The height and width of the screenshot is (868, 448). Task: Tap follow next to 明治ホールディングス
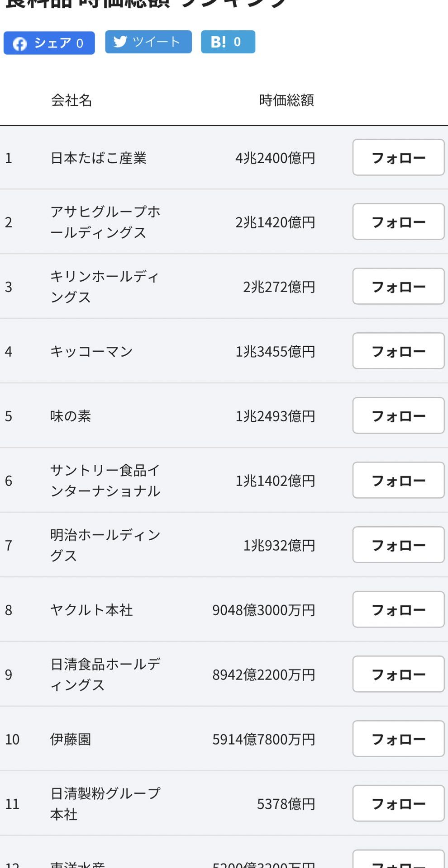(398, 545)
